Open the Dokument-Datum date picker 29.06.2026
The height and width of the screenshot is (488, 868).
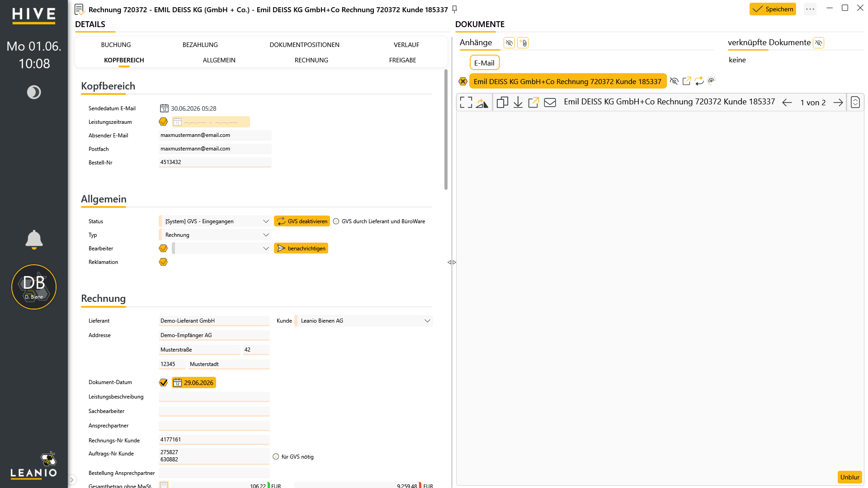coord(194,383)
